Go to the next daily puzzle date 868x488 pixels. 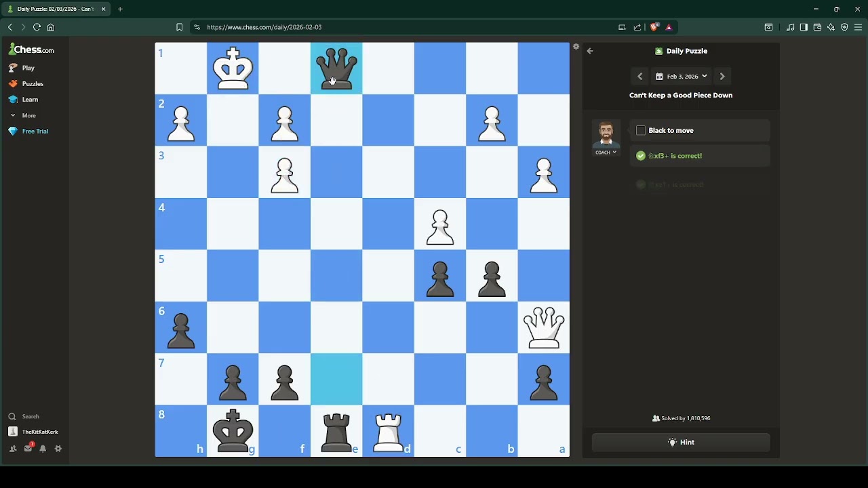pos(722,77)
